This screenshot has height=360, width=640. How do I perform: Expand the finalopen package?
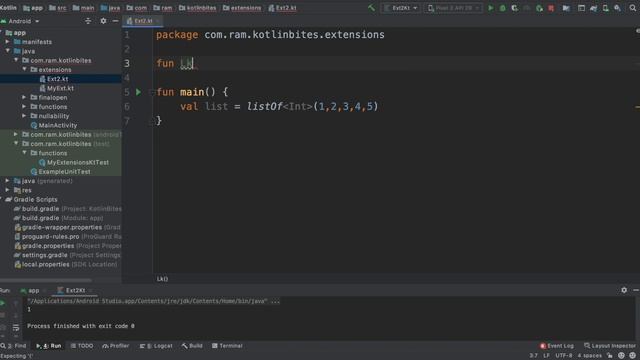tap(24, 97)
